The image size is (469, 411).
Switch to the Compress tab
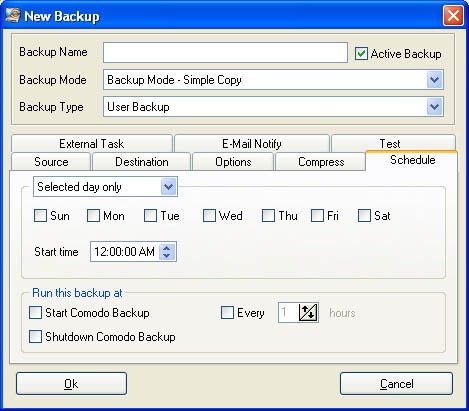[321, 162]
